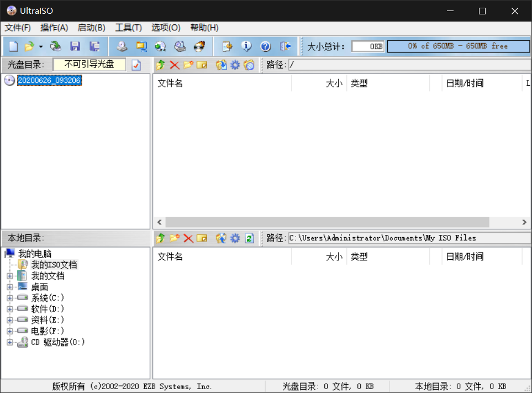
Task: Open the 操作(A) menu
Action: (54, 28)
